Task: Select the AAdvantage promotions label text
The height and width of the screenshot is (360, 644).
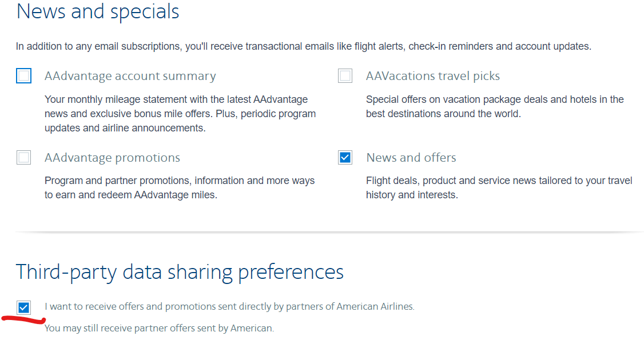Action: (112, 158)
